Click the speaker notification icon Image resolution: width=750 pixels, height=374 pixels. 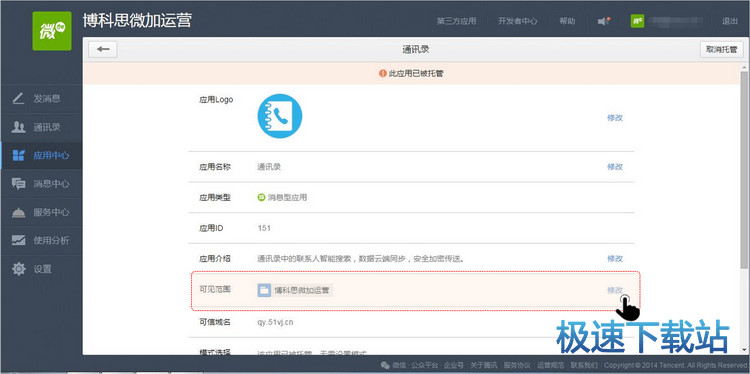[x=604, y=21]
